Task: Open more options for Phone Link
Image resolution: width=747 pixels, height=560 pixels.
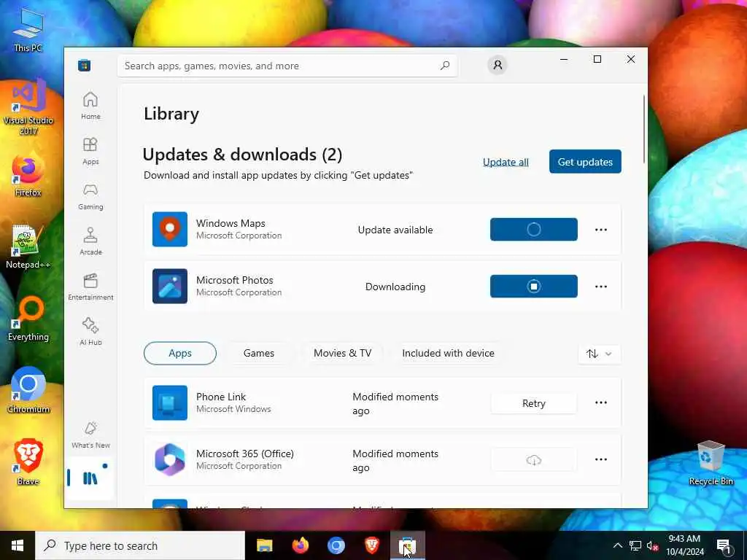Action: coord(601,402)
